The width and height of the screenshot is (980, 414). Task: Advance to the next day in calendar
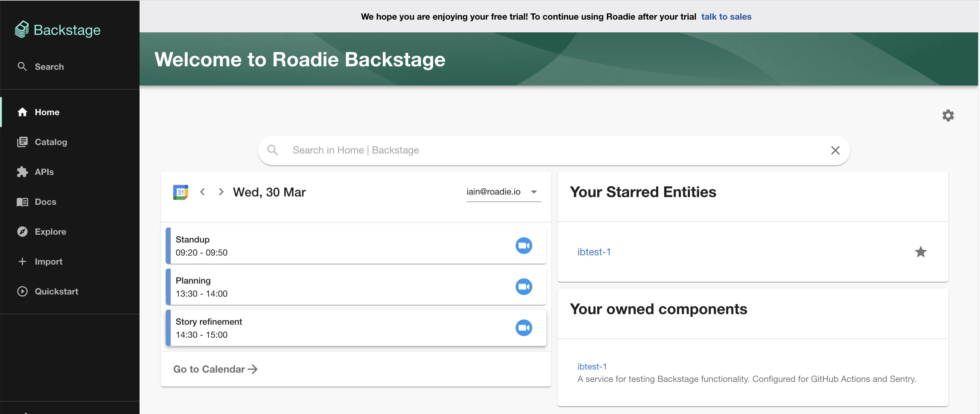click(221, 192)
